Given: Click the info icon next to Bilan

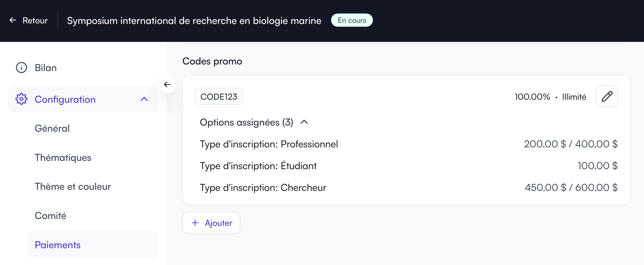Looking at the screenshot, I should pyautogui.click(x=21, y=67).
